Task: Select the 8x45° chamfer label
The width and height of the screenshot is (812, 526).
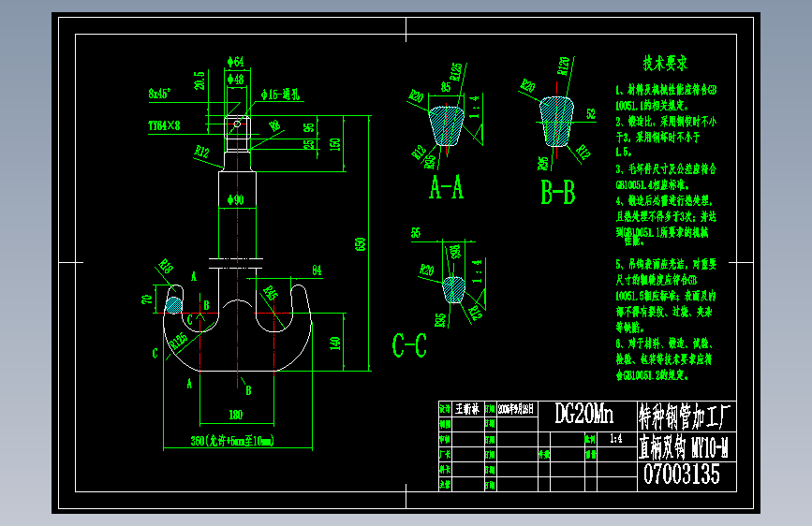Action: tap(159, 94)
